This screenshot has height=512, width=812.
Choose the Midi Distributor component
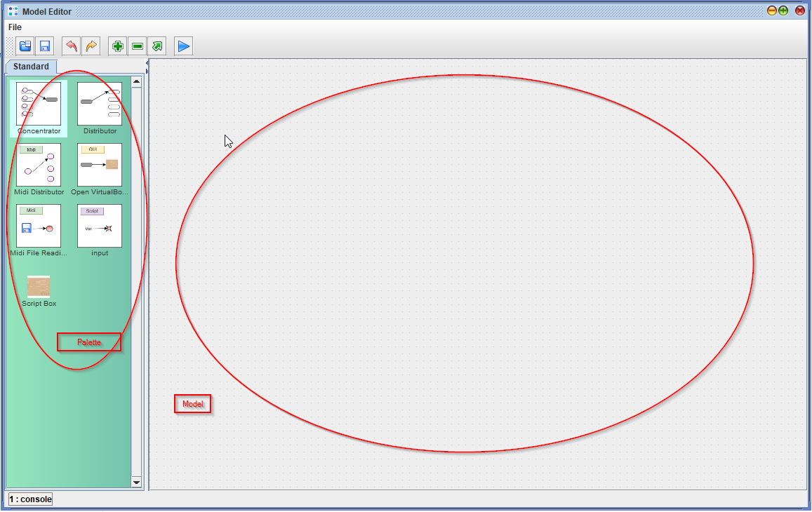pyautogui.click(x=39, y=166)
